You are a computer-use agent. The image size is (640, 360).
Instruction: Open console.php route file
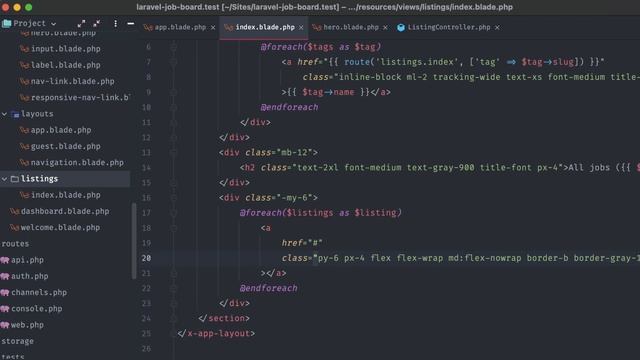click(36, 309)
